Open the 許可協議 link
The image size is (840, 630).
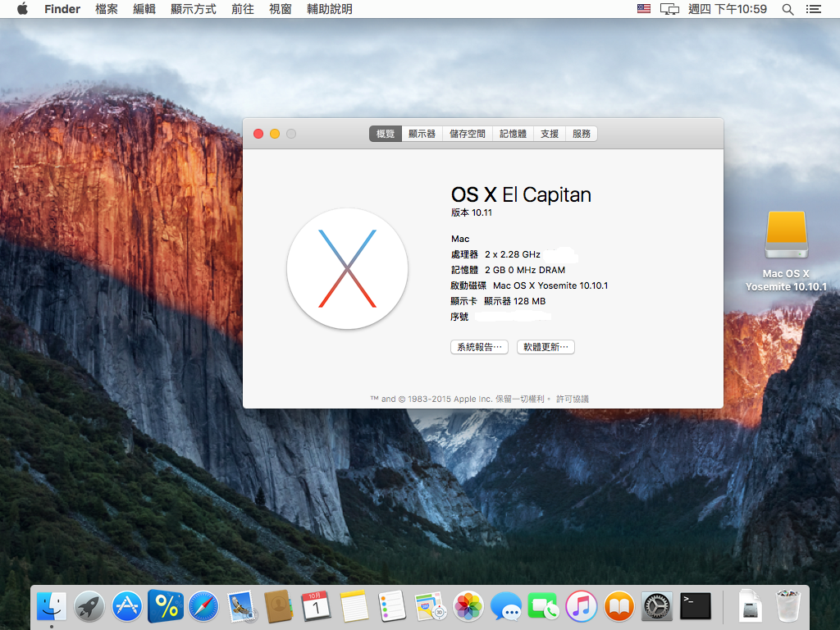(x=572, y=399)
